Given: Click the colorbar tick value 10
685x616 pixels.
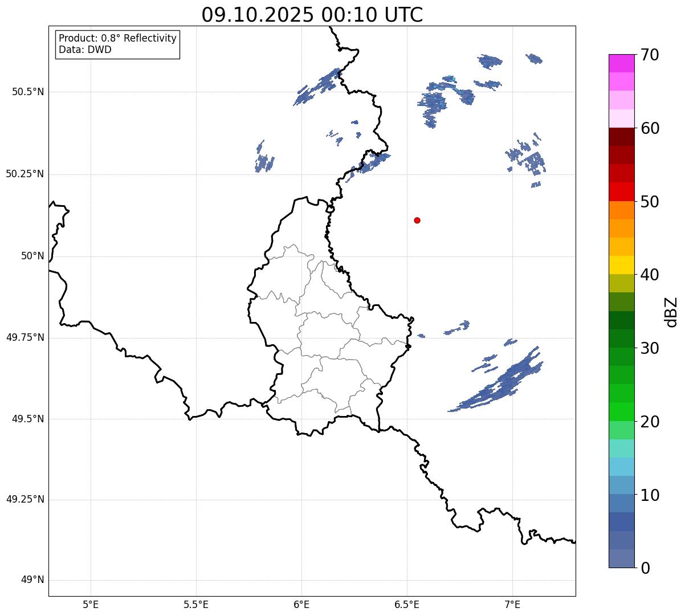Looking at the screenshot, I should point(650,495).
